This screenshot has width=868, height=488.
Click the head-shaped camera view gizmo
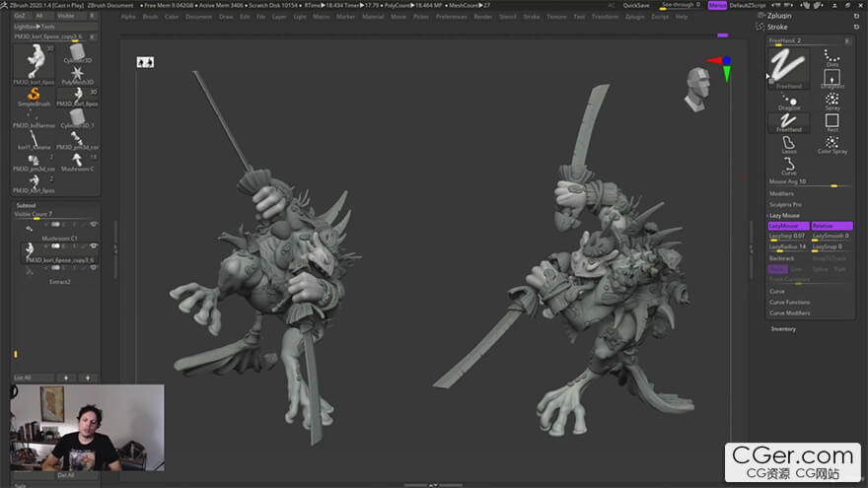(x=697, y=89)
